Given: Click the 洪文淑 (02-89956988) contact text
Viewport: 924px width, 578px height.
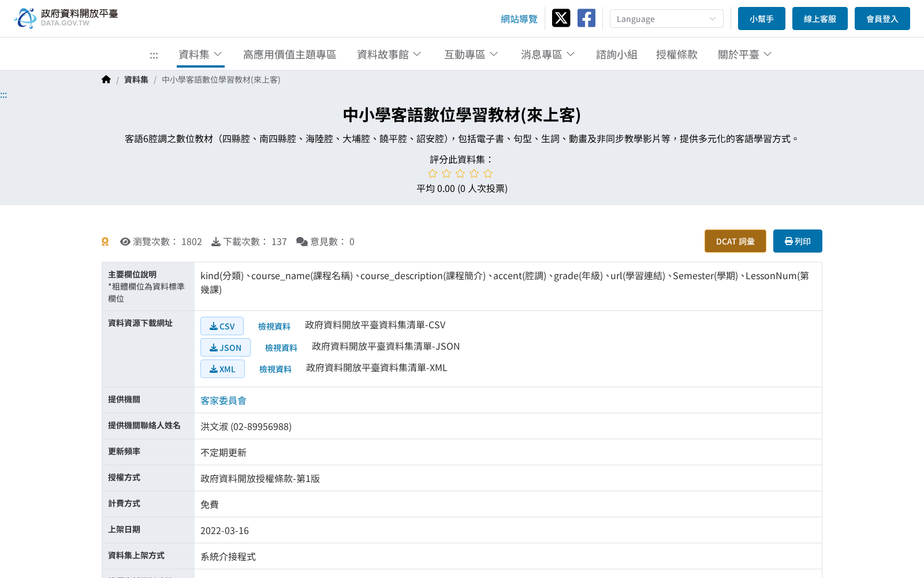Looking at the screenshot, I should pyautogui.click(x=246, y=427).
